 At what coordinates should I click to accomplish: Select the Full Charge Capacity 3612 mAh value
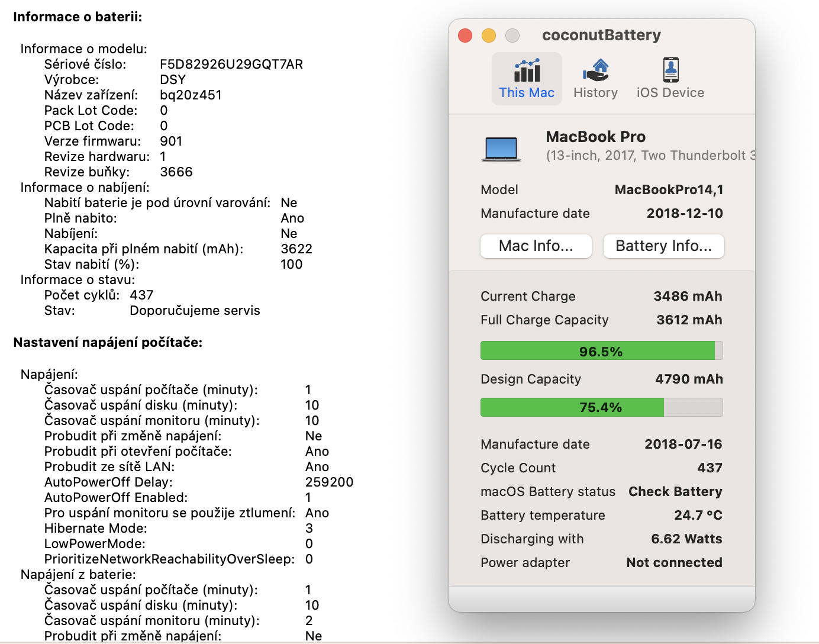pyautogui.click(x=689, y=320)
